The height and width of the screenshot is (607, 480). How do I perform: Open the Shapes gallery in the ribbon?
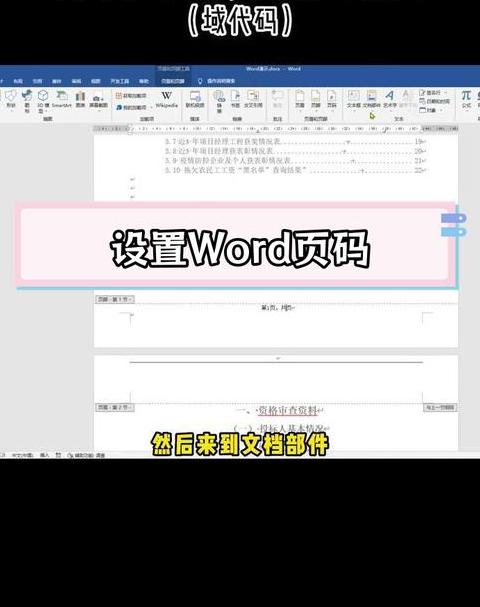[x=11, y=99]
